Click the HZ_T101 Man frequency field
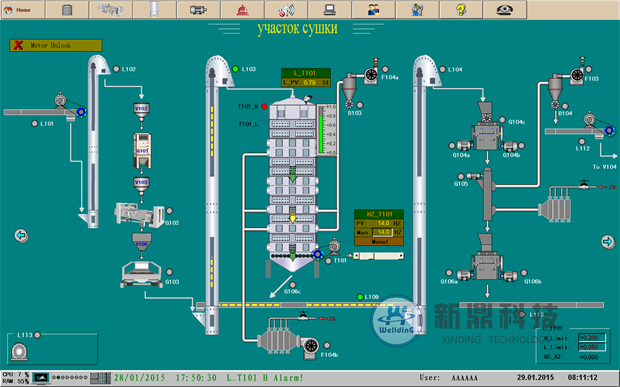Image resolution: width=620 pixels, height=387 pixels. (382, 232)
